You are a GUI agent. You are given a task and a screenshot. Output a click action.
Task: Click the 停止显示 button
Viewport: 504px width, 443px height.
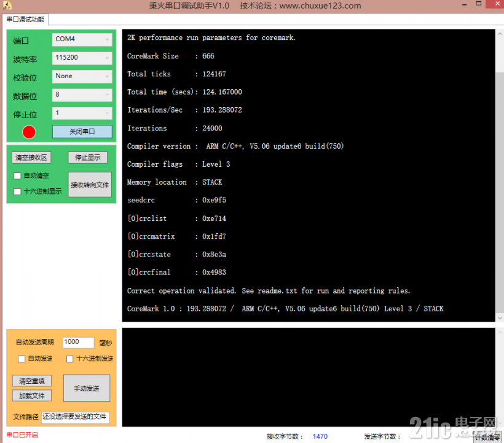coord(88,158)
